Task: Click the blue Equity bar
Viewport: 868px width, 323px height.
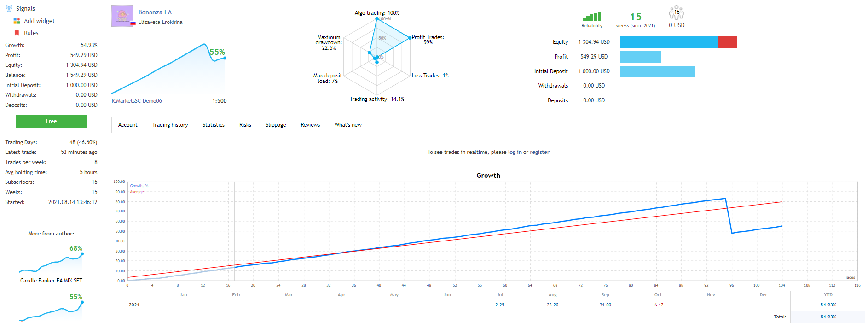Action: coord(669,42)
